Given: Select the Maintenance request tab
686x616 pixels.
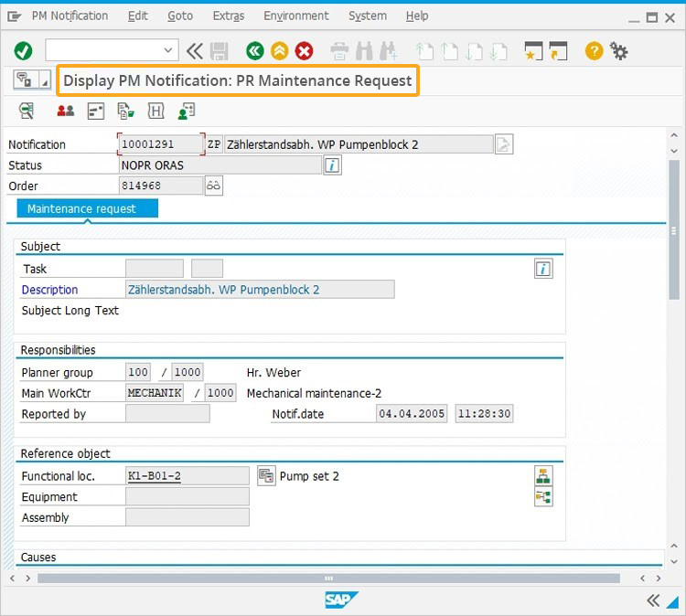Looking at the screenshot, I should point(88,208).
